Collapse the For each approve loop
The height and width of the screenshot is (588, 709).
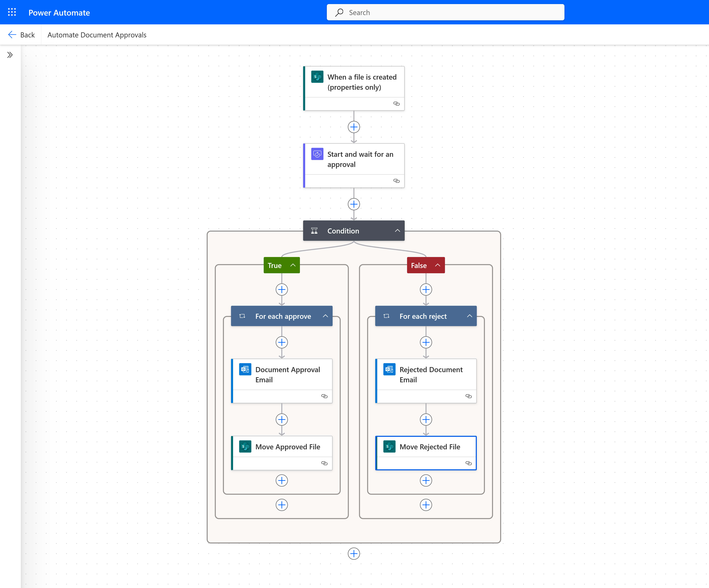325,316
